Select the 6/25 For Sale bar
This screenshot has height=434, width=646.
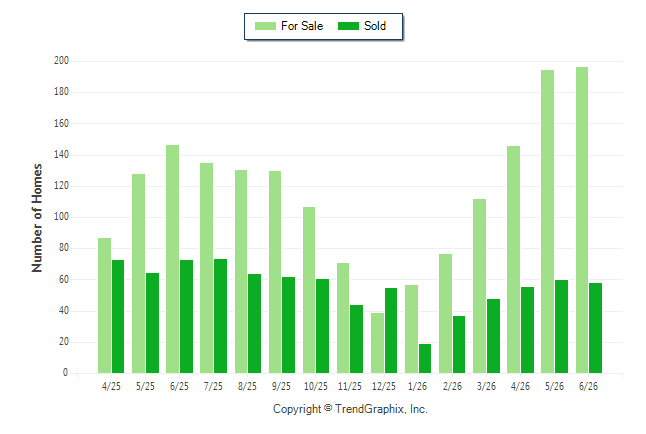(x=173, y=259)
